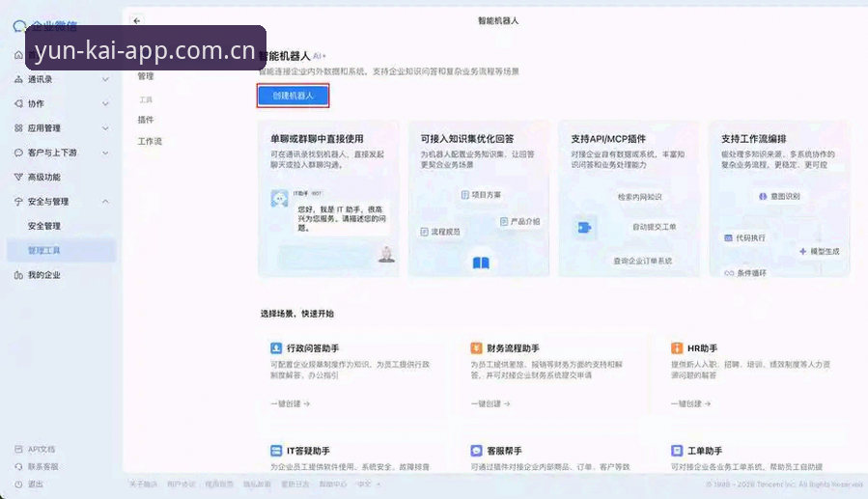
Task: Click the home icon in sidebar
Action: (18, 55)
